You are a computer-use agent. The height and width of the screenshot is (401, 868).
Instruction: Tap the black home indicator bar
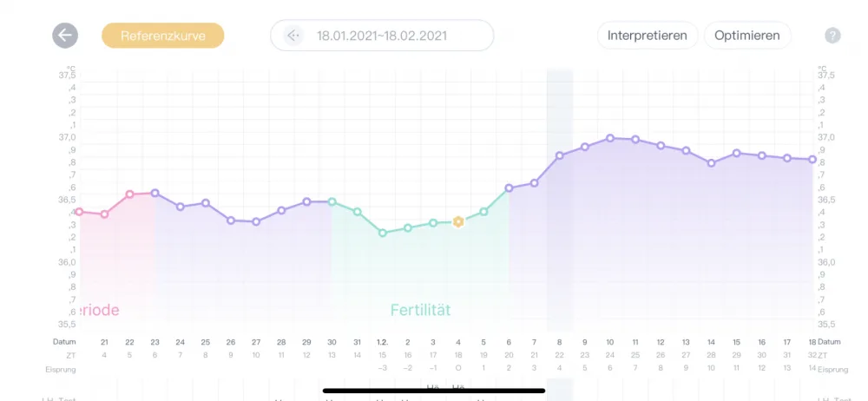(x=434, y=391)
